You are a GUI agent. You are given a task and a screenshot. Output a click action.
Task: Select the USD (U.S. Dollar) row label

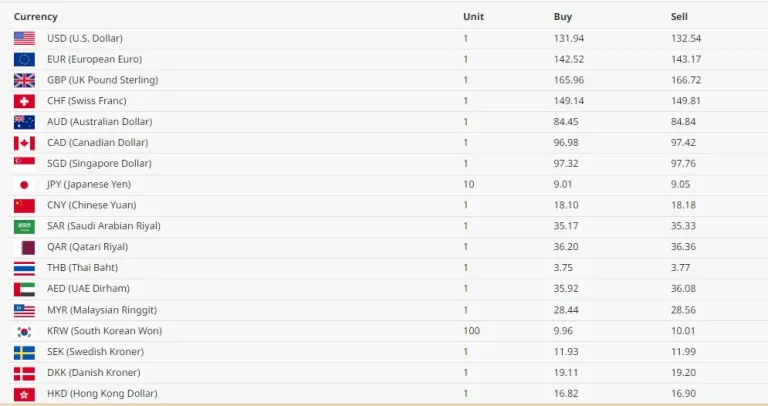(85, 38)
